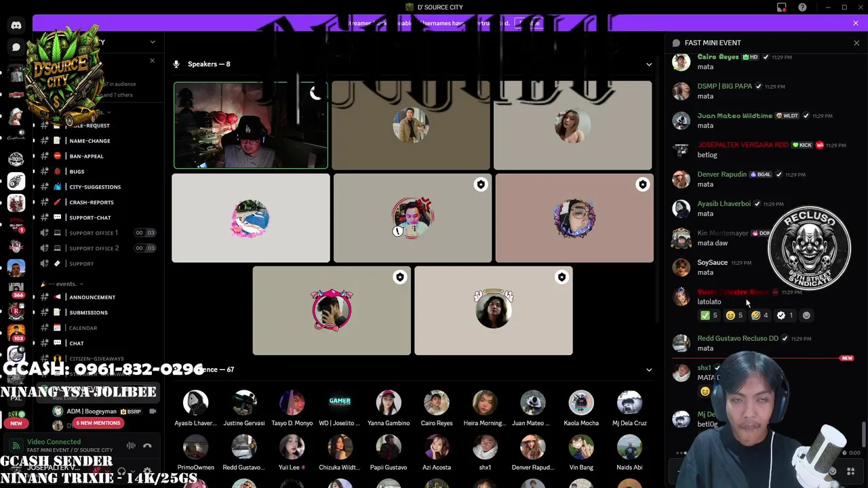Select the speaker tile with the woman avatar
The image size is (868, 488).
coord(573,125)
